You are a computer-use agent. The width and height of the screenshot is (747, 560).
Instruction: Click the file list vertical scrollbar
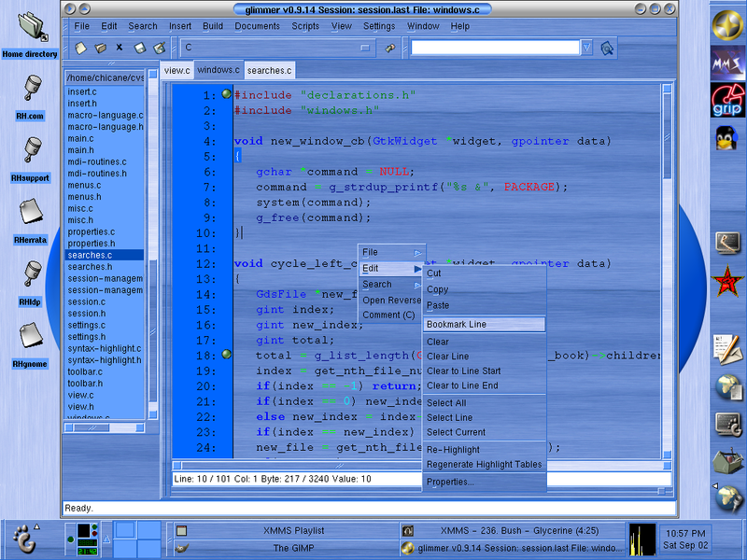tap(153, 245)
